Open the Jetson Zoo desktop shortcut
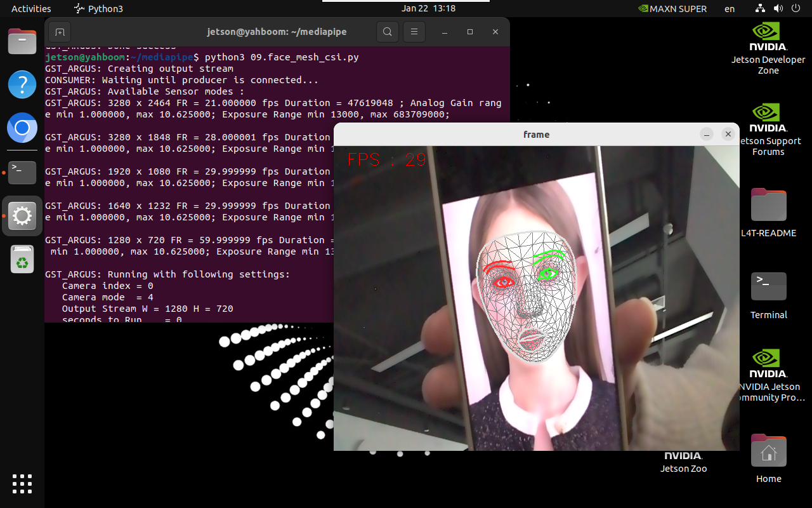Screen dimensions: 812x508 (684, 462)
